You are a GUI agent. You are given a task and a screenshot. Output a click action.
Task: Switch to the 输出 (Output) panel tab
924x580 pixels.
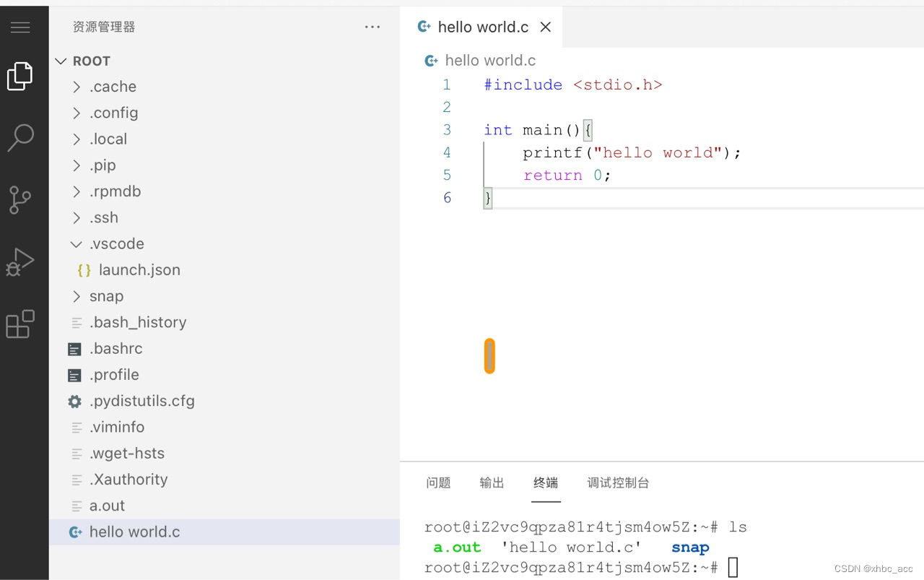[492, 482]
